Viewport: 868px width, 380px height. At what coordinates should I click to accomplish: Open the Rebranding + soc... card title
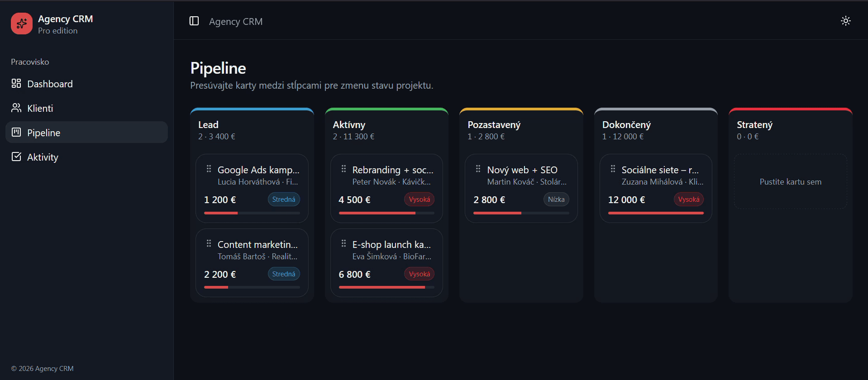pyautogui.click(x=393, y=170)
